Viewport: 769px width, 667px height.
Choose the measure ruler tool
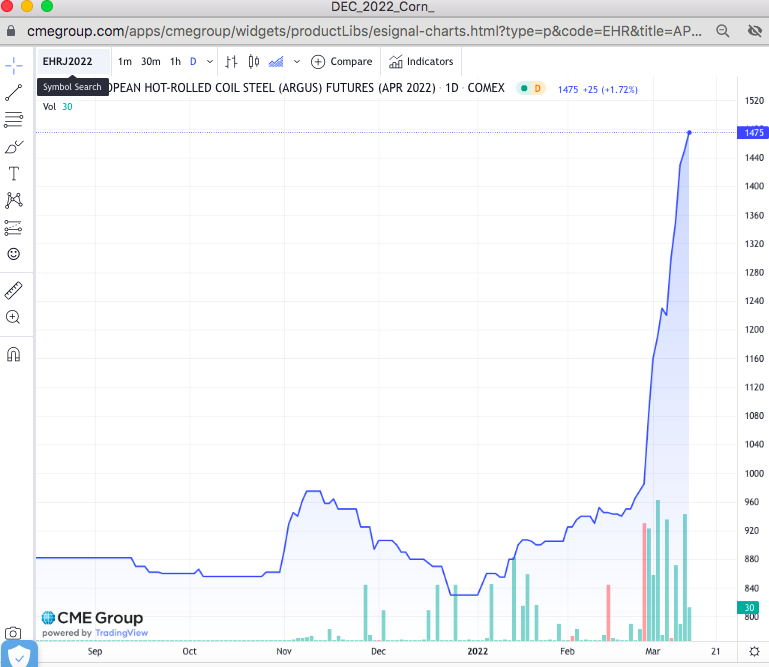click(14, 291)
